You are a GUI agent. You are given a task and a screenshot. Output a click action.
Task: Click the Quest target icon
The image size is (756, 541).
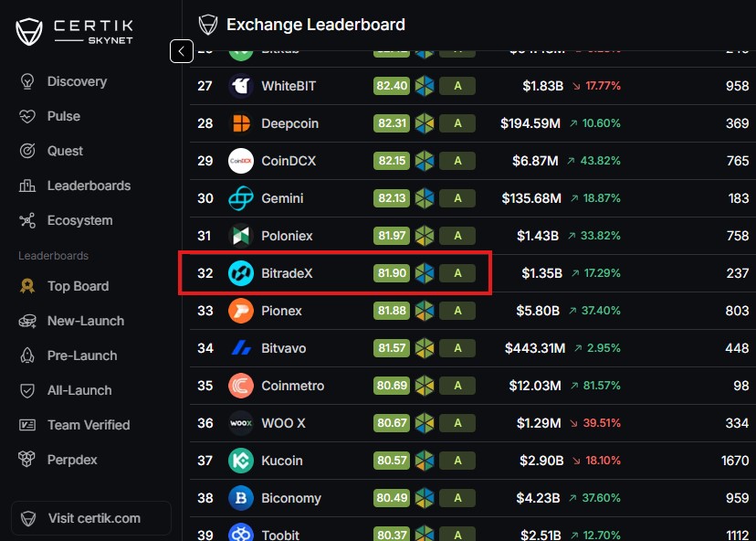pyautogui.click(x=28, y=151)
